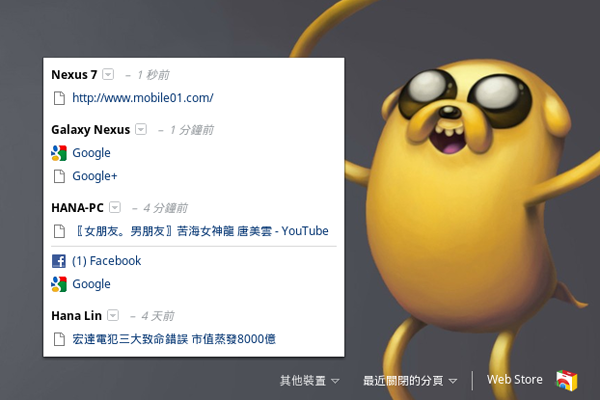This screenshot has width=600, height=400.
Task: Expand the Galaxy Nexus device dropdown arrow
Action: pyautogui.click(x=141, y=129)
